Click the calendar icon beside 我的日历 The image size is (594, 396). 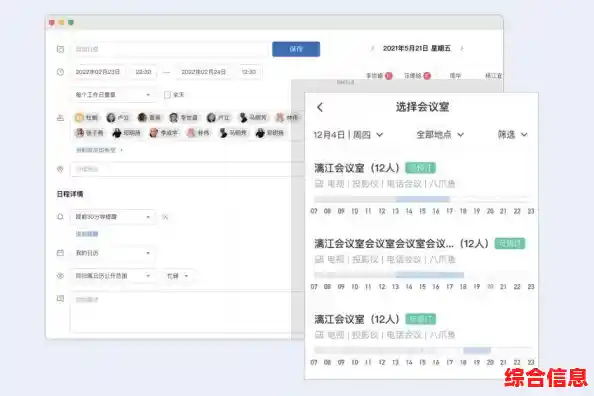coord(60,253)
